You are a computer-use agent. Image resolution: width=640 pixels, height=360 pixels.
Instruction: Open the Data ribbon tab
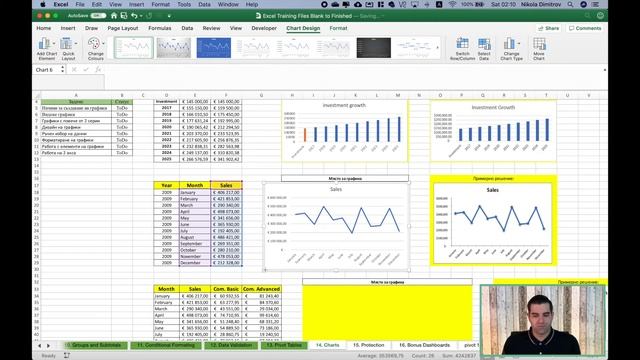click(x=187, y=28)
